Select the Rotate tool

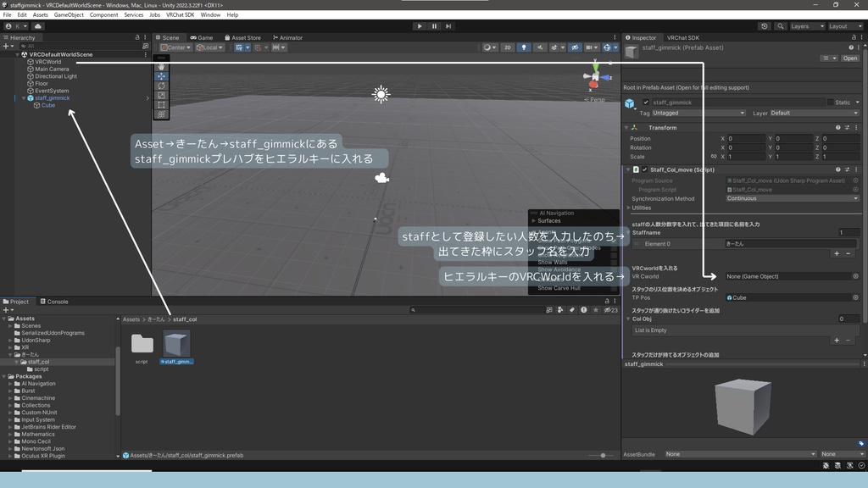click(x=161, y=86)
